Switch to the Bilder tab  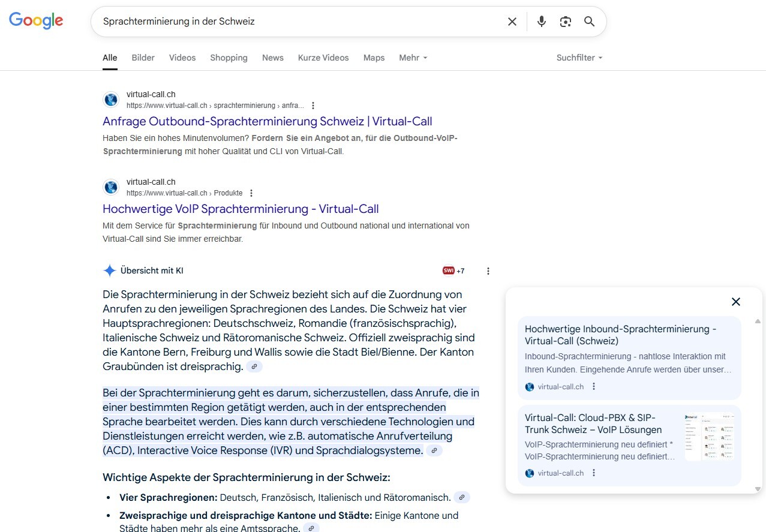click(x=143, y=58)
